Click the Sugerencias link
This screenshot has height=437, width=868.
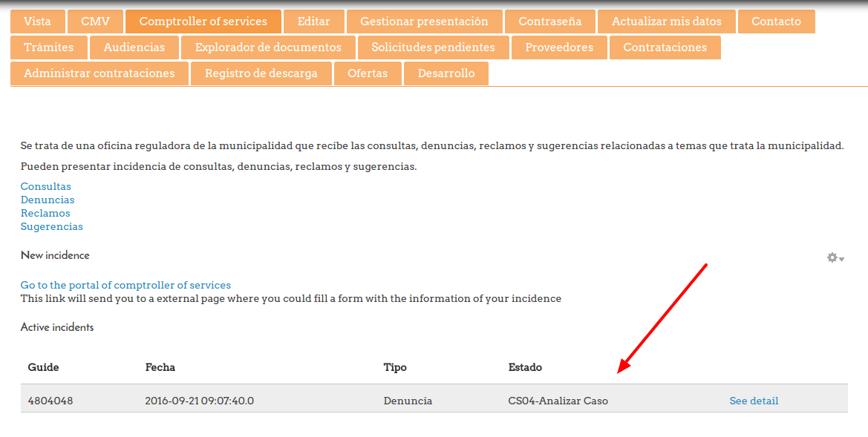tap(52, 226)
